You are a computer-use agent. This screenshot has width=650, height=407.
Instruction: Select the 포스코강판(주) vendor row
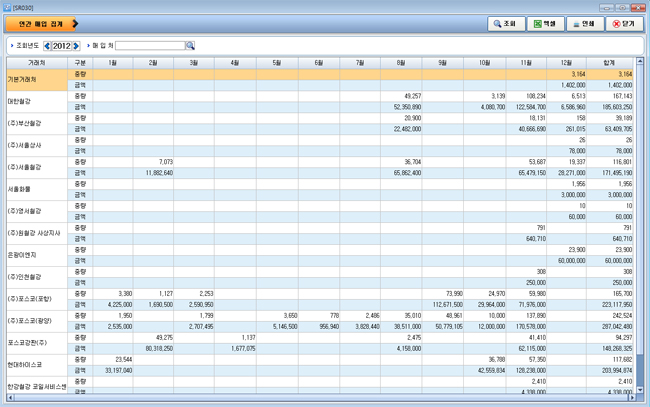point(37,343)
